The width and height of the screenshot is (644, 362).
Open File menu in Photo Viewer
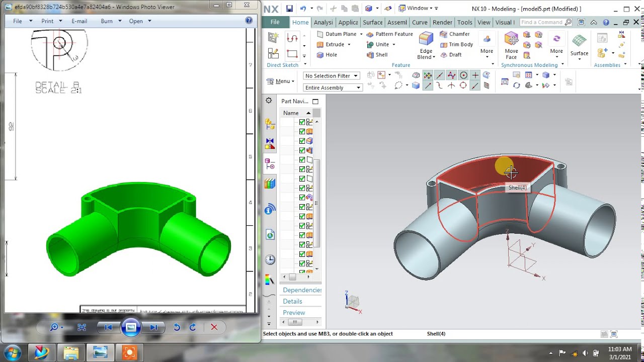click(x=22, y=21)
